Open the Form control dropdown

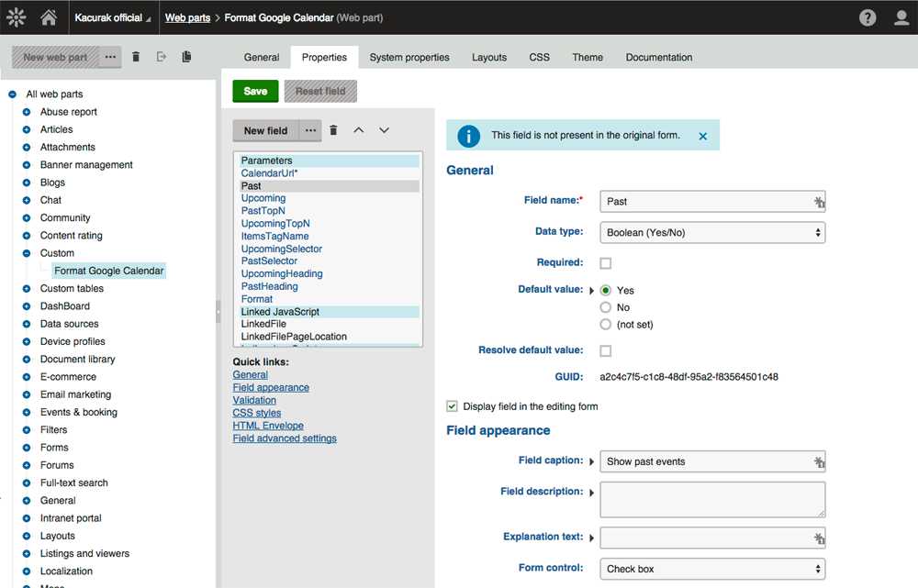point(712,569)
